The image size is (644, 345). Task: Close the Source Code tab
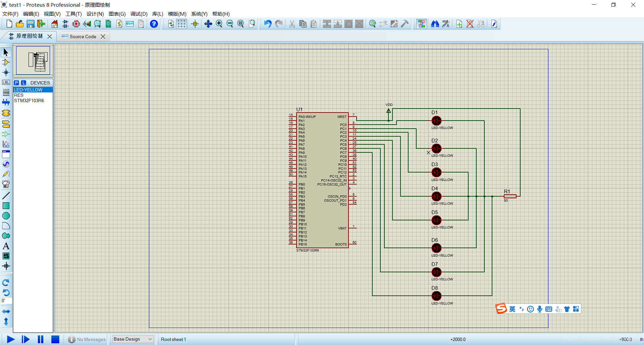point(103,37)
